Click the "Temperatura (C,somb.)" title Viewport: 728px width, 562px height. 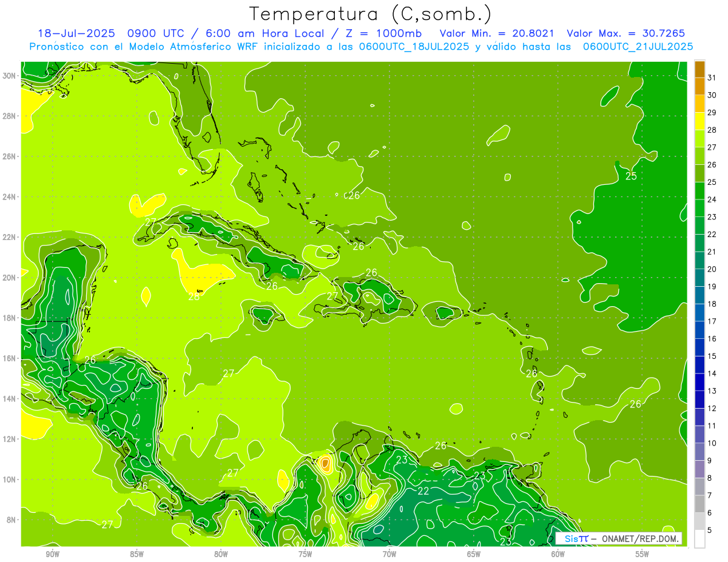(x=370, y=14)
